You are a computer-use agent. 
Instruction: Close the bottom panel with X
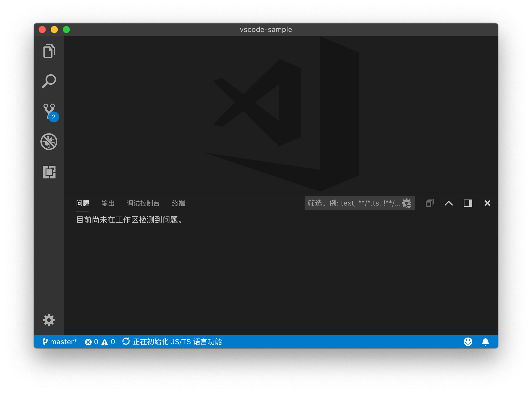[487, 203]
